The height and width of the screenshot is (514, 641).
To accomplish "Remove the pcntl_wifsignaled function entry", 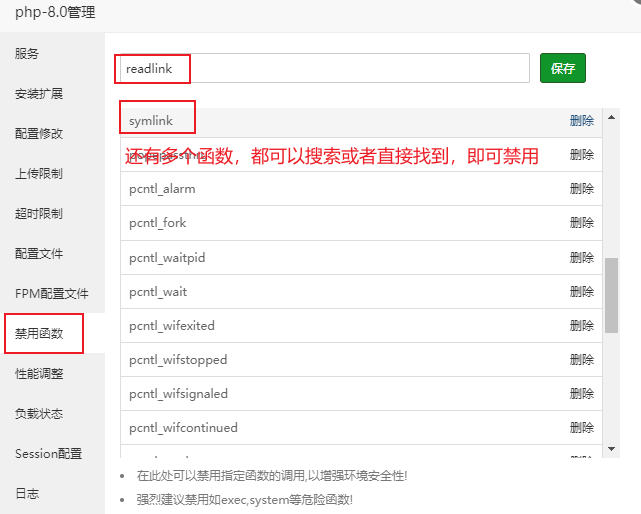I will pyautogui.click(x=581, y=393).
